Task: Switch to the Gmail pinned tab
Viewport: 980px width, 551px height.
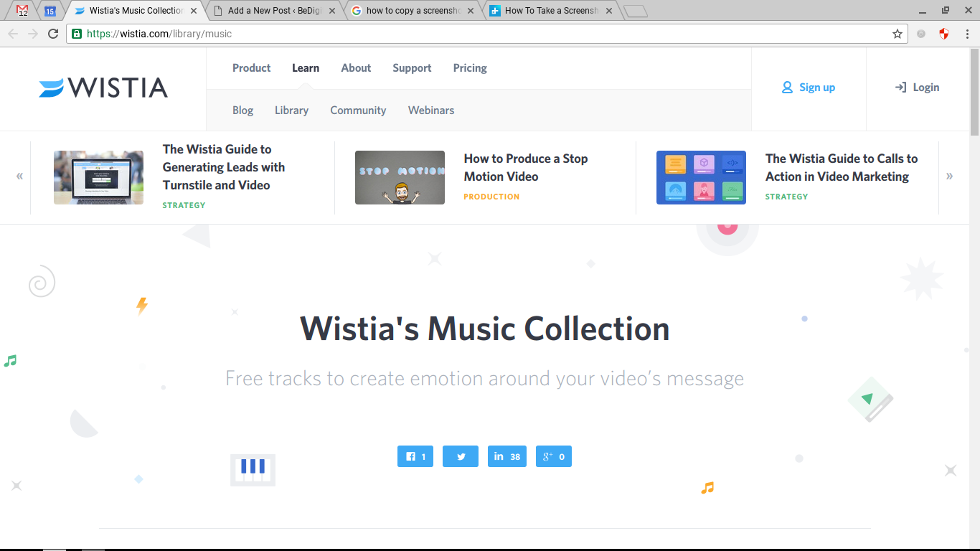Action: pyautogui.click(x=23, y=11)
